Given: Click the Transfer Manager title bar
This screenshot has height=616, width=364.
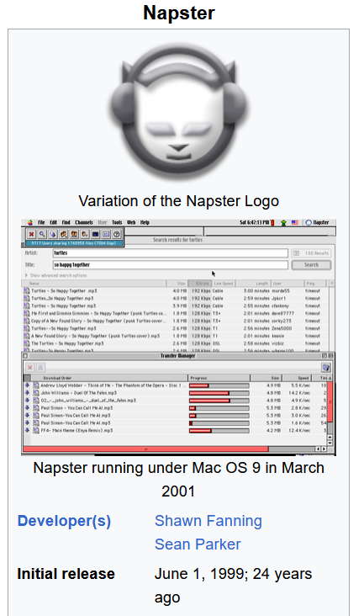Looking at the screenshot, I should click(x=177, y=355).
